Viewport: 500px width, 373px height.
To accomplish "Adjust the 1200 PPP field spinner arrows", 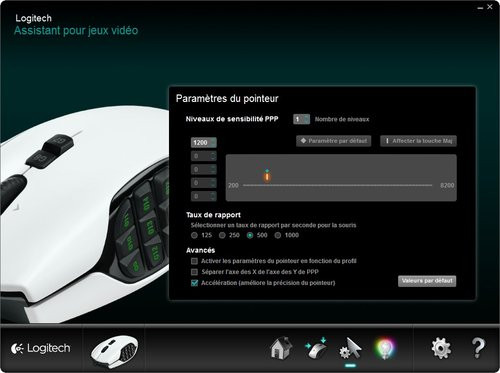I will point(213,143).
